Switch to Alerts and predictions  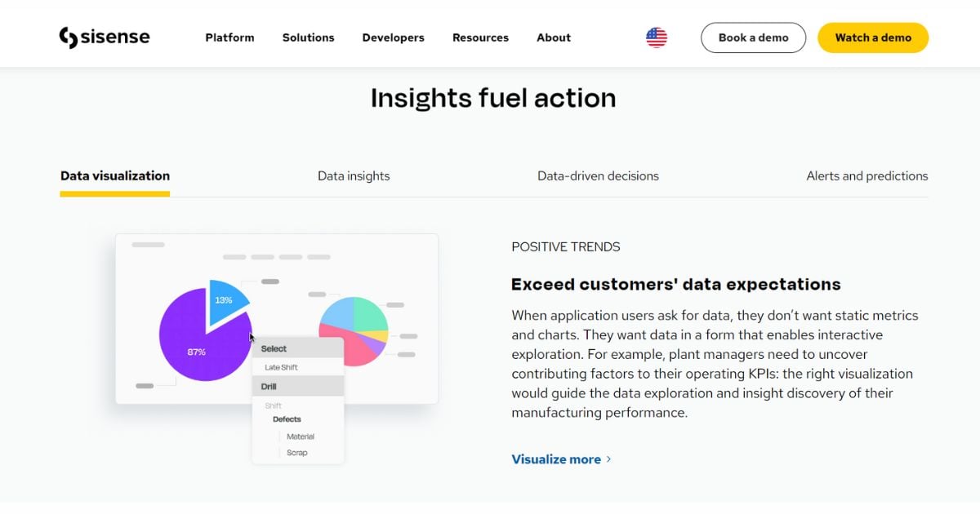tap(866, 175)
